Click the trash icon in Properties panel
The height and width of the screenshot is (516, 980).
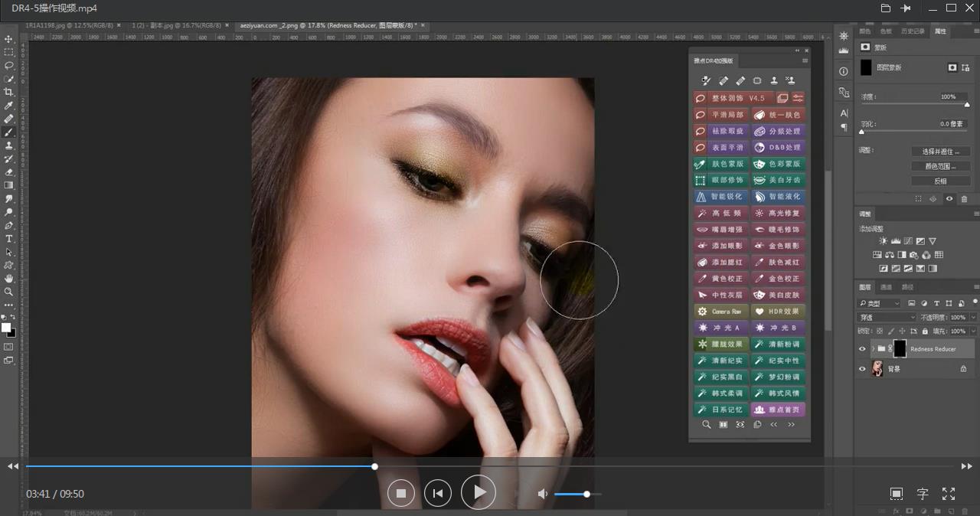coord(964,199)
